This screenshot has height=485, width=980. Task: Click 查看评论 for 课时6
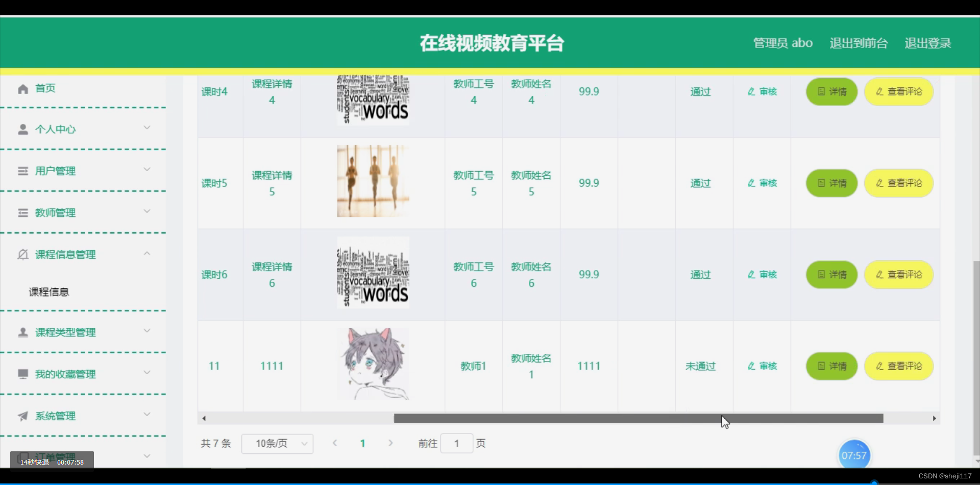click(899, 274)
